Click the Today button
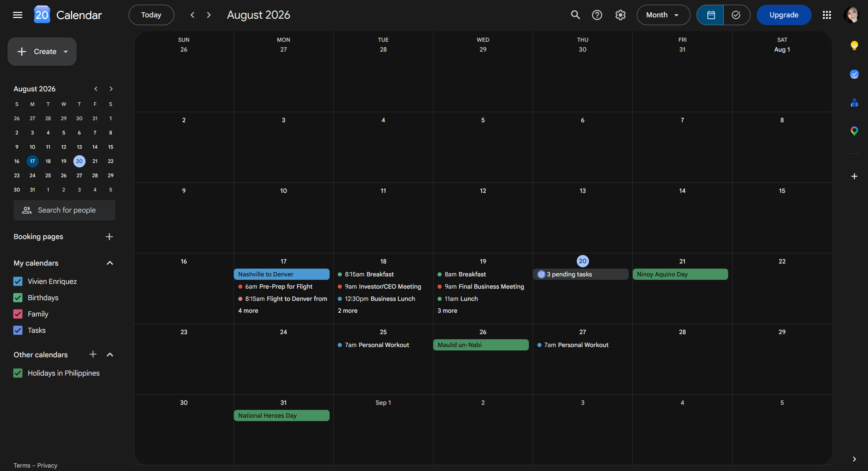 pos(151,15)
